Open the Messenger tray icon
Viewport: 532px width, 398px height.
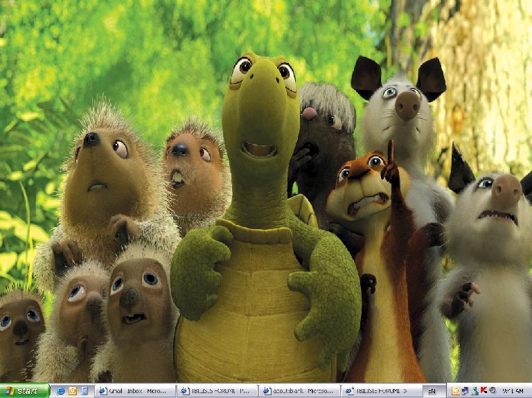coord(475,391)
